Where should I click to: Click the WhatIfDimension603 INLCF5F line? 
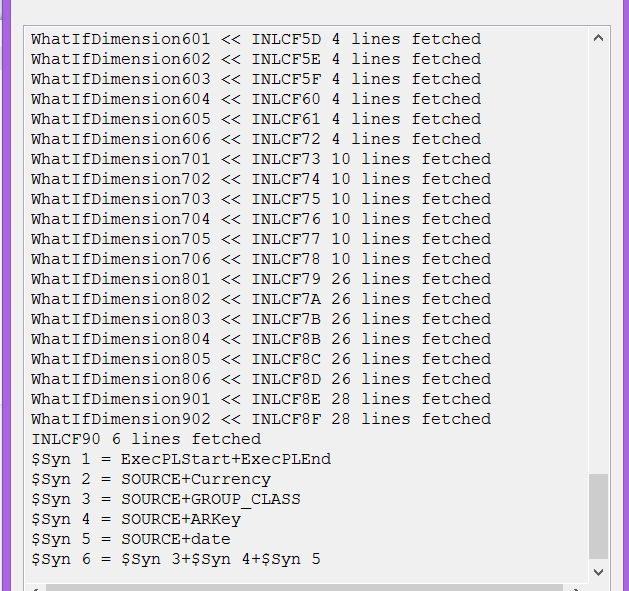(255, 79)
